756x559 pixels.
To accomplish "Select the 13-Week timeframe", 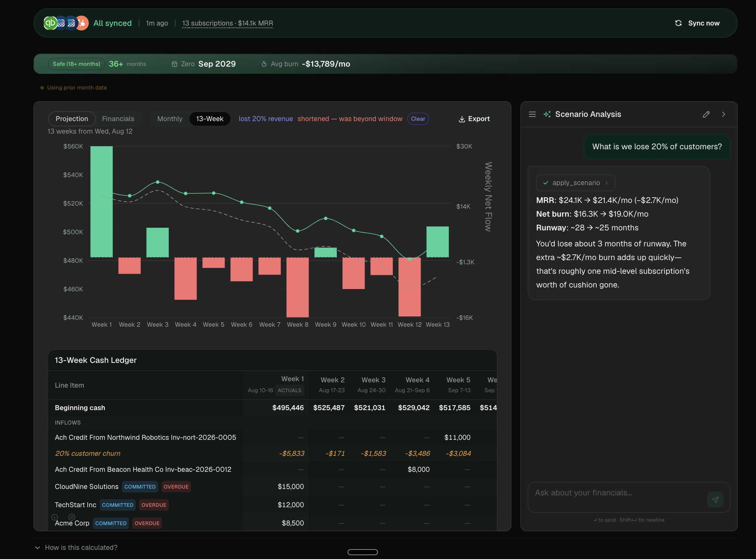I will [210, 119].
